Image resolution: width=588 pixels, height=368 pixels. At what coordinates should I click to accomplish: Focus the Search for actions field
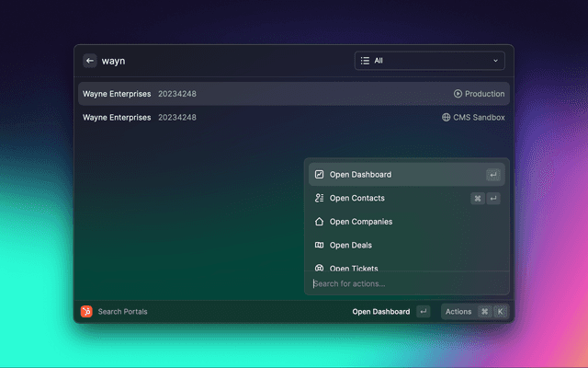(404, 283)
